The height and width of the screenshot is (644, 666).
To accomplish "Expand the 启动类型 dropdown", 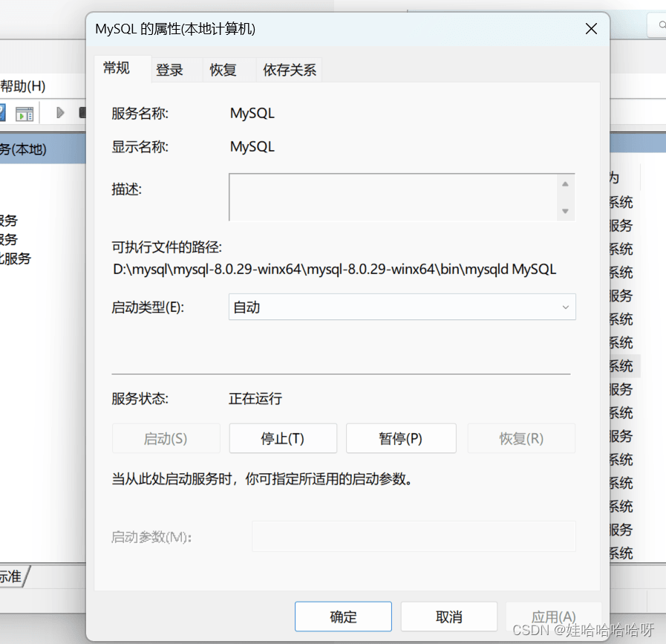I will pyautogui.click(x=402, y=307).
